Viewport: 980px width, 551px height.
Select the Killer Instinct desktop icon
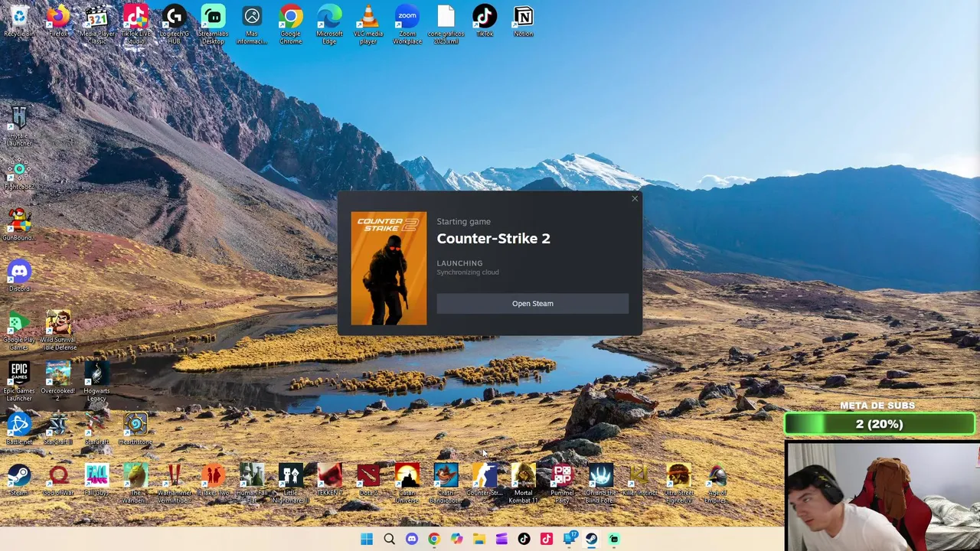tap(639, 480)
